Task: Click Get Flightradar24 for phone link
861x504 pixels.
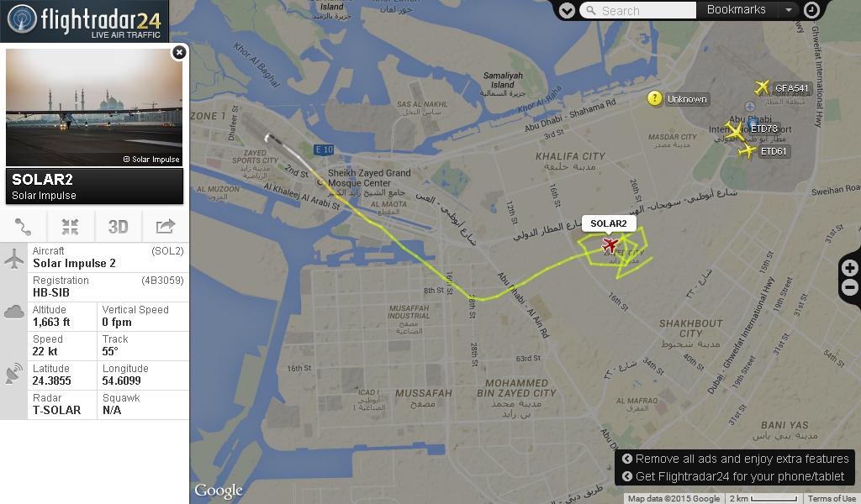Action: 733,476
